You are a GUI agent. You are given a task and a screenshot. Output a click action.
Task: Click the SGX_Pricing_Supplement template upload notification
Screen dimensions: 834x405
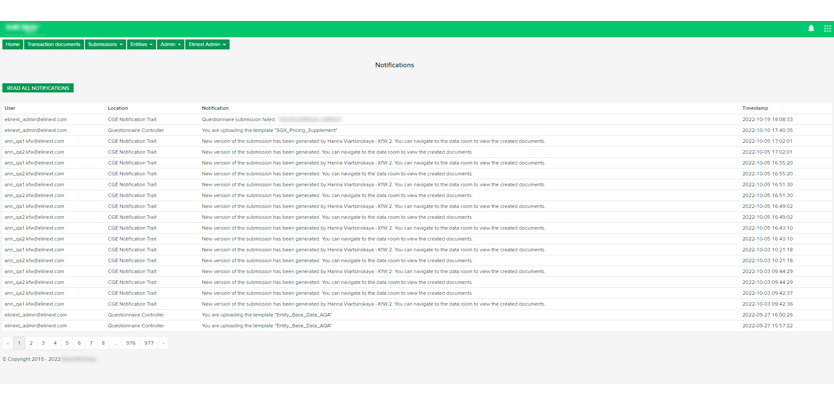point(269,130)
